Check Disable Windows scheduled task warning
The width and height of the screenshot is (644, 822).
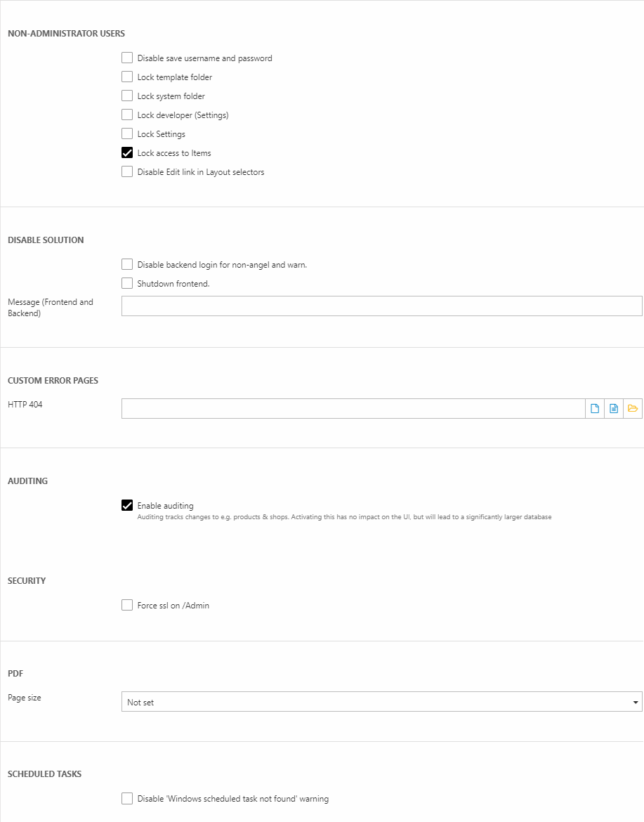pos(127,799)
